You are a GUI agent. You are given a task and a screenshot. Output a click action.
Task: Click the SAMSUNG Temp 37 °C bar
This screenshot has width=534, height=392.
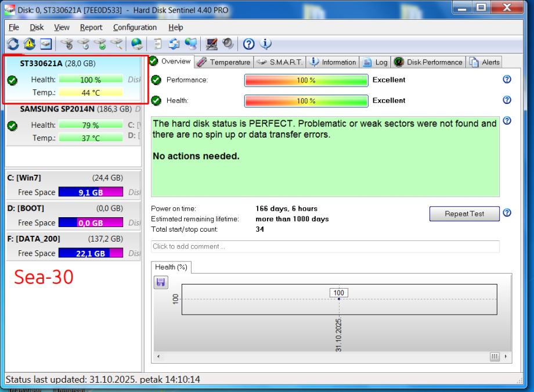point(91,138)
